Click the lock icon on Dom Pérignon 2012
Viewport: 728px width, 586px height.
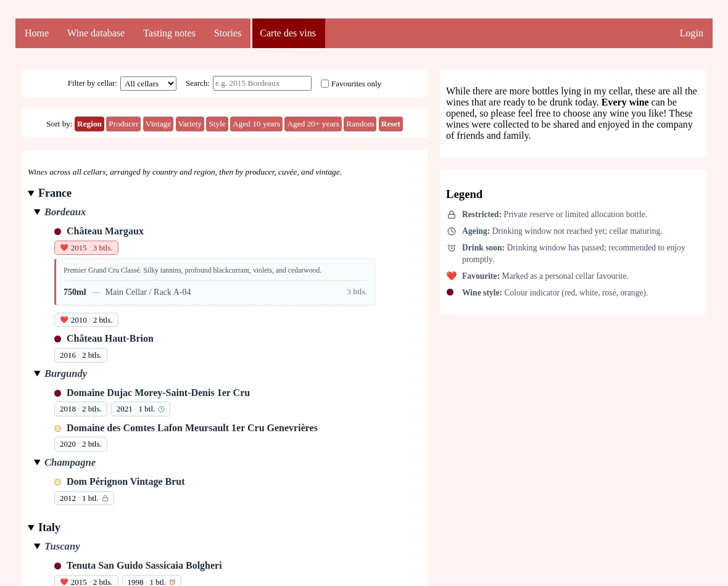click(x=105, y=498)
